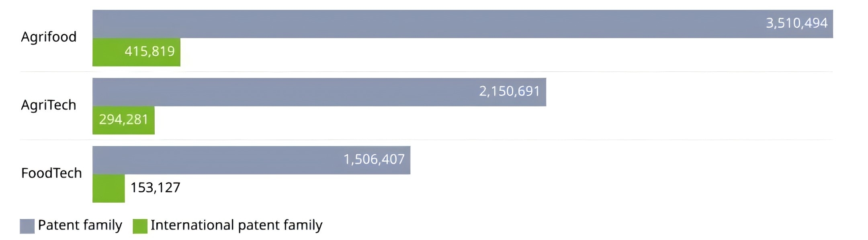This screenshot has height=240, width=868.
Task: Select the green FoodTech international bar
Action: coord(108,188)
